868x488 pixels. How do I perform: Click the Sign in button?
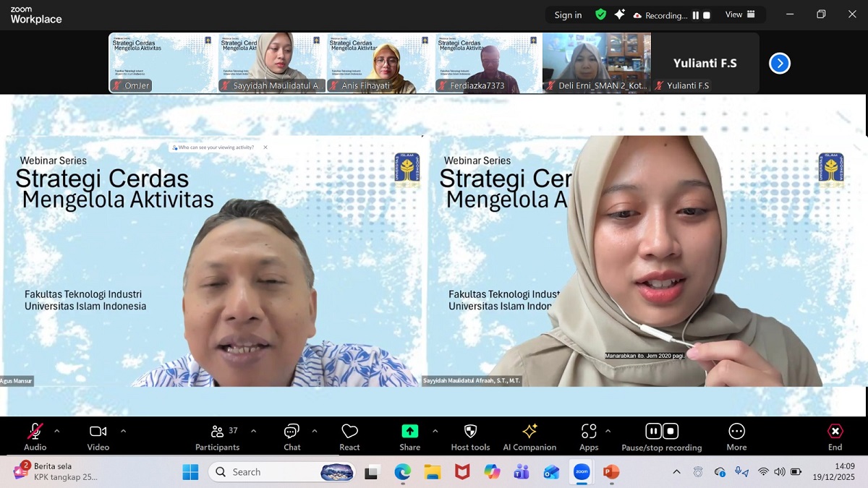pos(567,14)
